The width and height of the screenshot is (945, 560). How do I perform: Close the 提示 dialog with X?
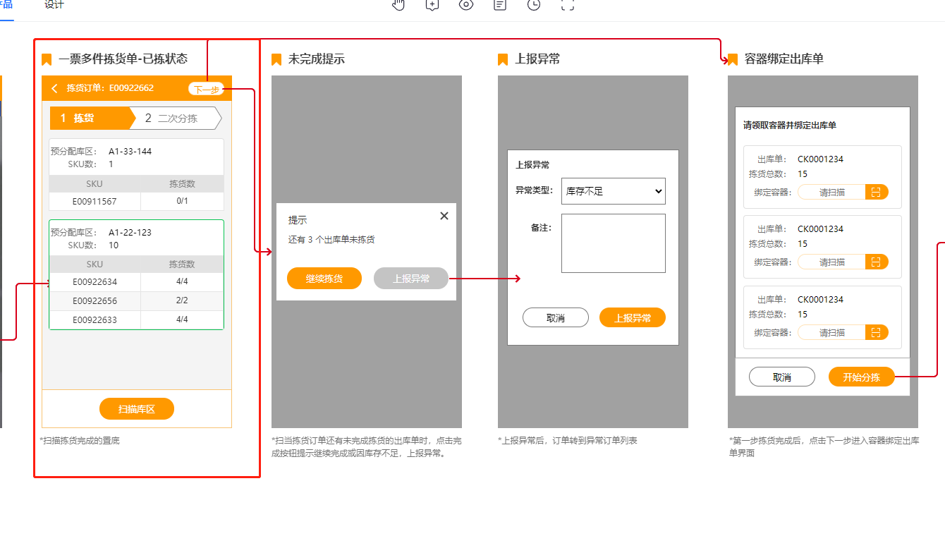(444, 216)
